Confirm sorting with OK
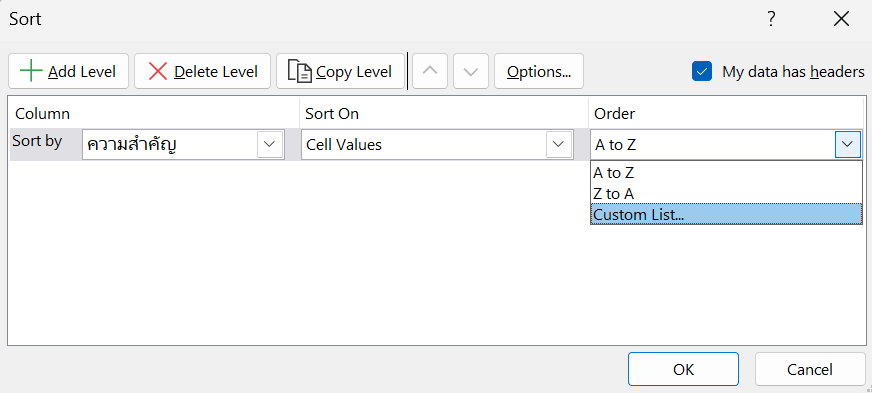The width and height of the screenshot is (872, 393). (x=683, y=369)
